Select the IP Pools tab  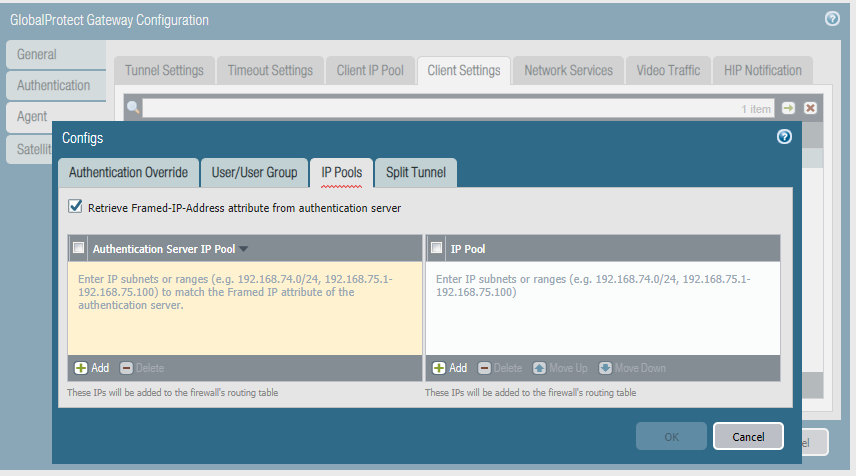pyautogui.click(x=342, y=172)
